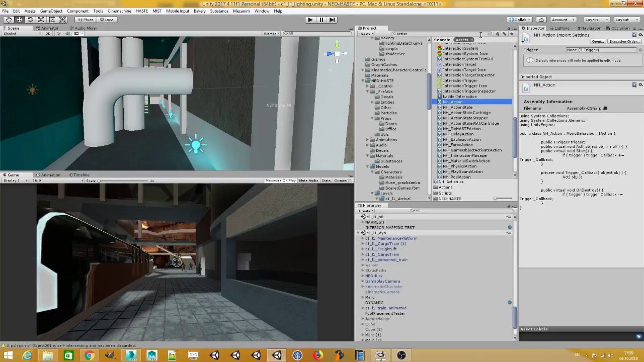This screenshot has height=362, width=644.
Task: Open the Collab dropdown
Action: click(520, 20)
